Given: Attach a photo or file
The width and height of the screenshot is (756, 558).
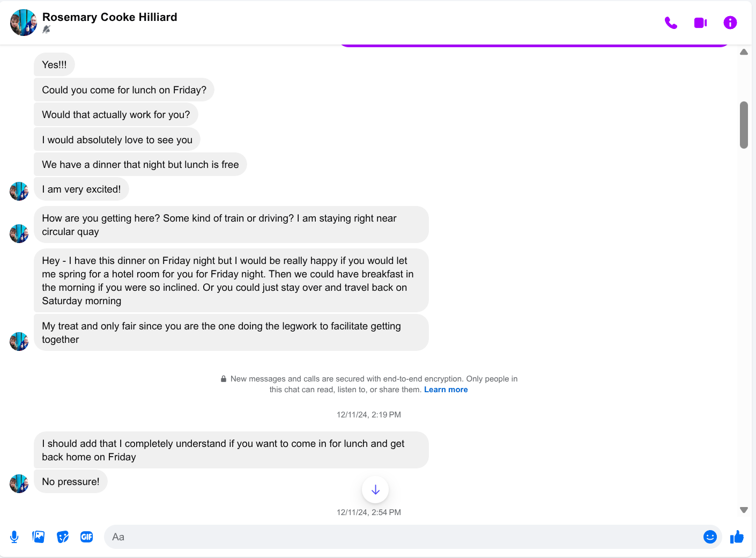Looking at the screenshot, I should (39, 537).
